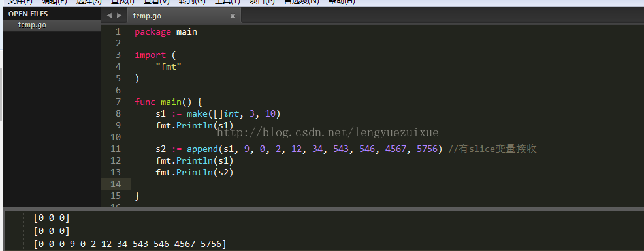Viewport: 644px width, 251px height.
Task: Click the number 5756 in the append call
Action: click(x=427, y=149)
